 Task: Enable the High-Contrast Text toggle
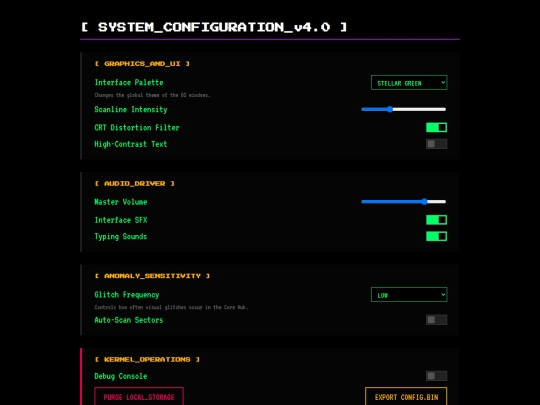(x=436, y=144)
